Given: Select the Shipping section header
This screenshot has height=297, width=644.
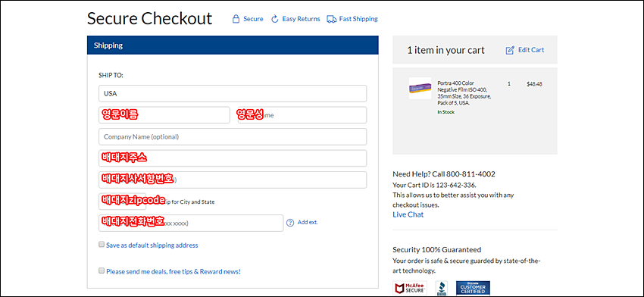Looking at the screenshot, I should 233,45.
